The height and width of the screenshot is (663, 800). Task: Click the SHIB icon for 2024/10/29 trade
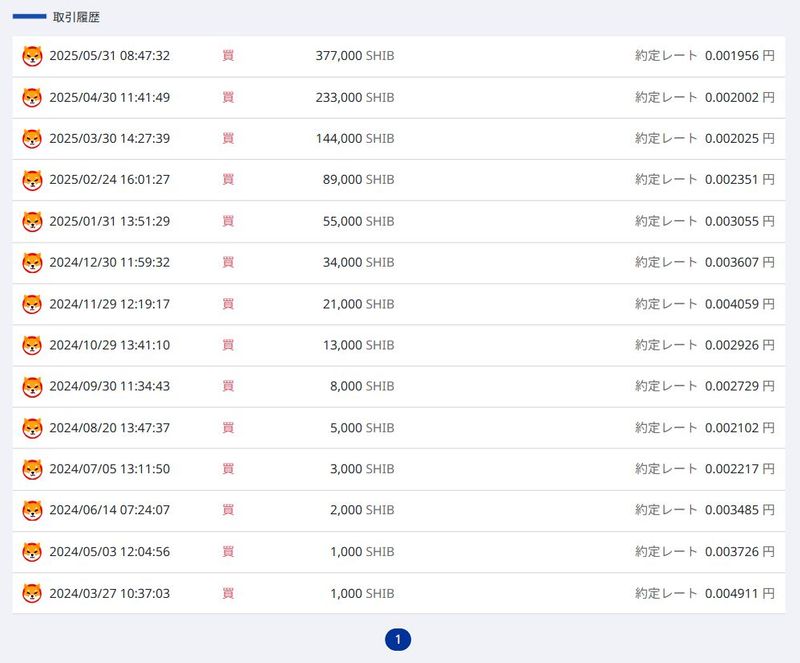32,345
